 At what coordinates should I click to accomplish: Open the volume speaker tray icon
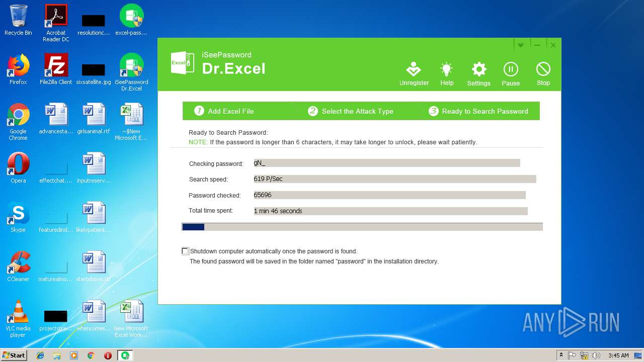pos(596,355)
